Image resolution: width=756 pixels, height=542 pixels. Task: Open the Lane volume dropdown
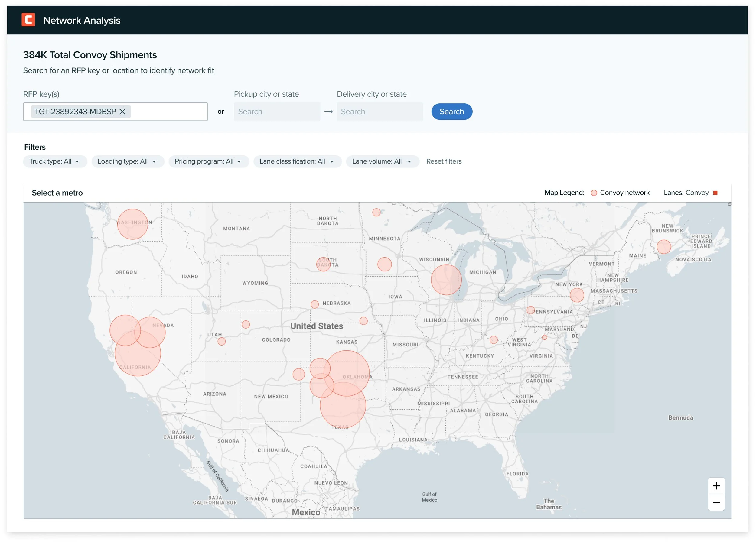tap(382, 161)
